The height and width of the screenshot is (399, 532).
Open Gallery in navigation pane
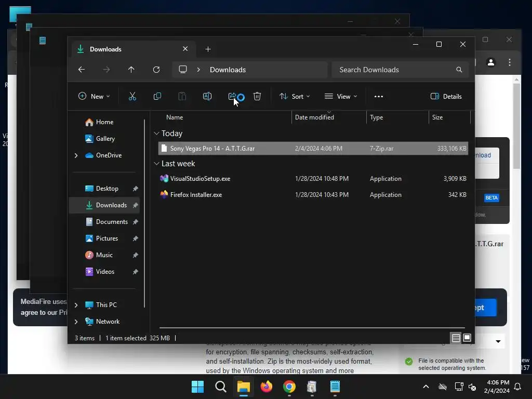(x=105, y=139)
